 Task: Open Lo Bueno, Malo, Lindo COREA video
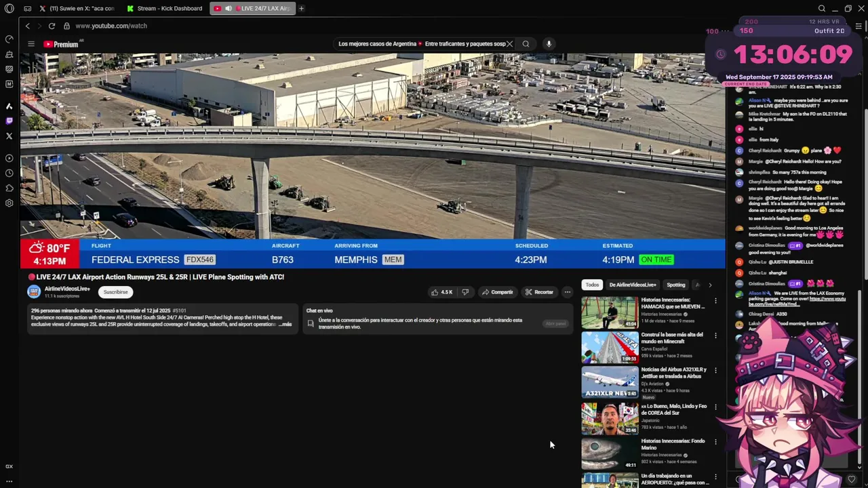pyautogui.click(x=610, y=418)
